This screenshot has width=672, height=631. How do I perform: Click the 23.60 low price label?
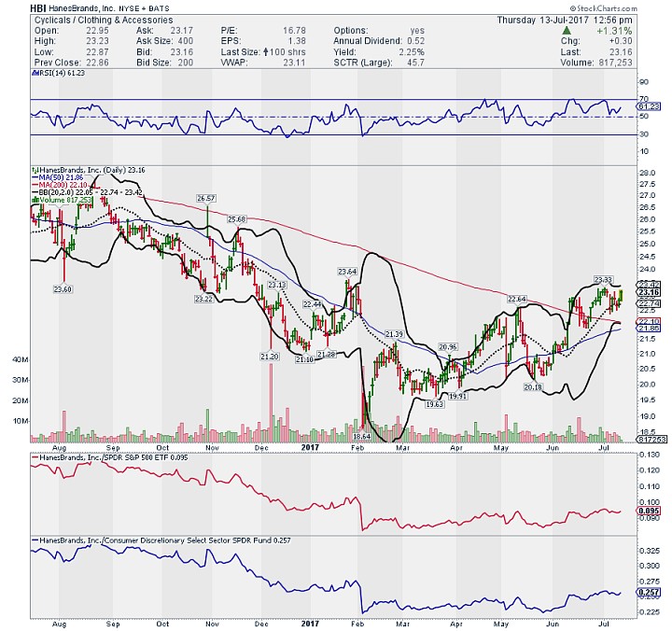pyautogui.click(x=63, y=289)
